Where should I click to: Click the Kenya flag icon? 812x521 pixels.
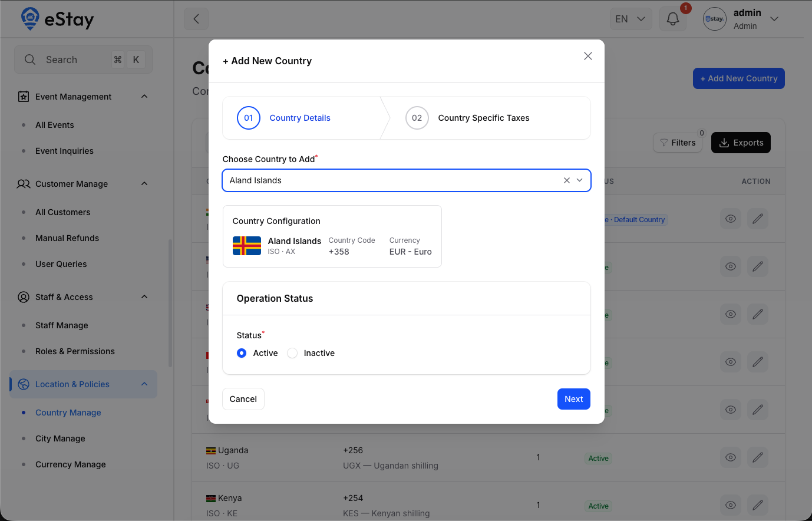tap(211, 499)
